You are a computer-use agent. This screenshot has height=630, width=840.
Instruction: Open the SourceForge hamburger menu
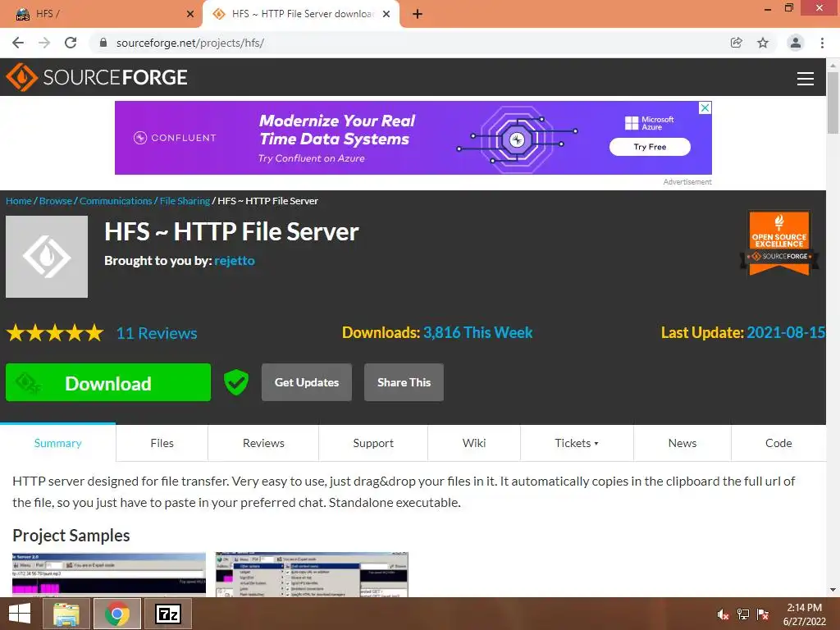click(806, 78)
